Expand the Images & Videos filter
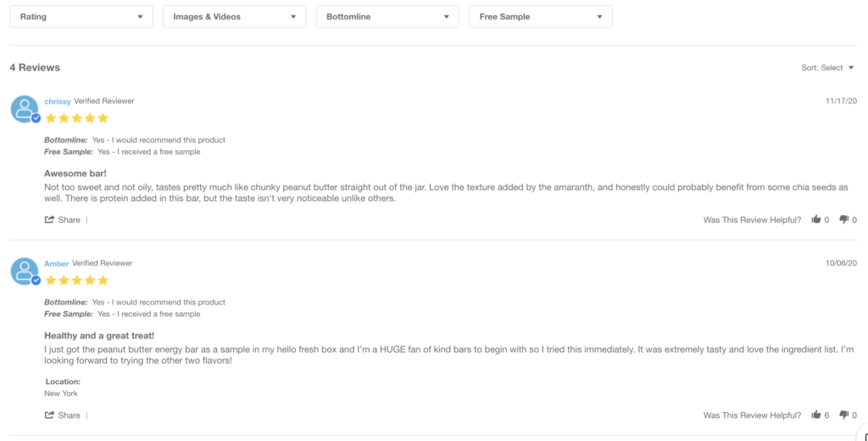Viewport: 868px width, 441px height. tap(234, 17)
